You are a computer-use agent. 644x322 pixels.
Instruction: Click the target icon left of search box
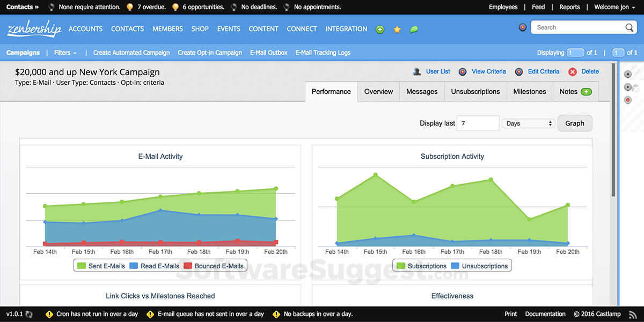pyautogui.click(x=523, y=27)
